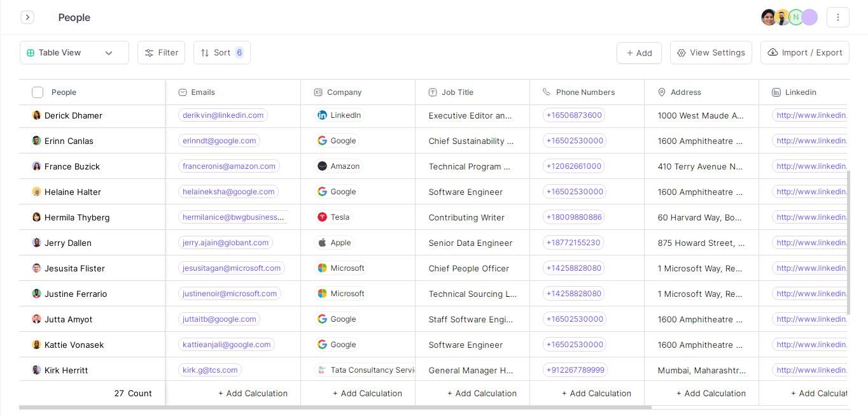Select the Google logo next to Erinn Canlas
Viewport: 868px width, 416px height.
[x=322, y=141]
